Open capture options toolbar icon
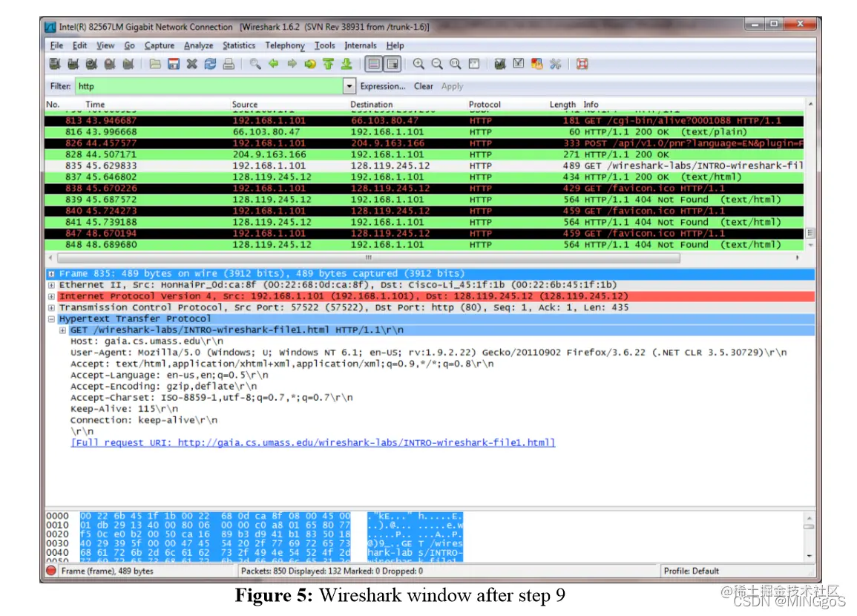The height and width of the screenshot is (616, 857). coord(73,64)
